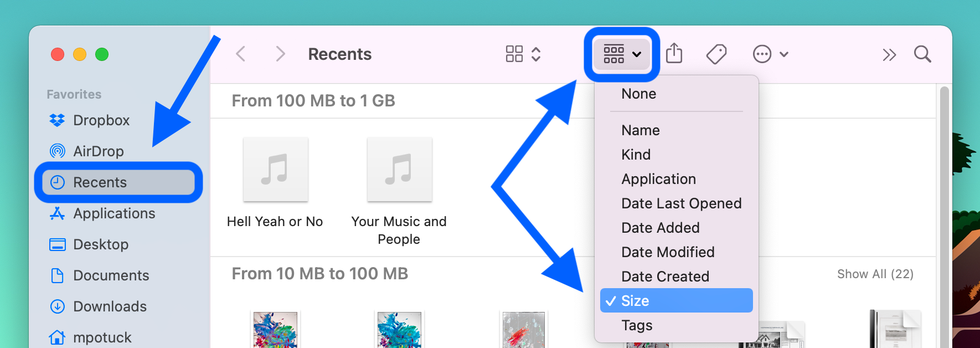The width and height of the screenshot is (980, 348).
Task: Click the back navigation arrow
Action: click(240, 54)
